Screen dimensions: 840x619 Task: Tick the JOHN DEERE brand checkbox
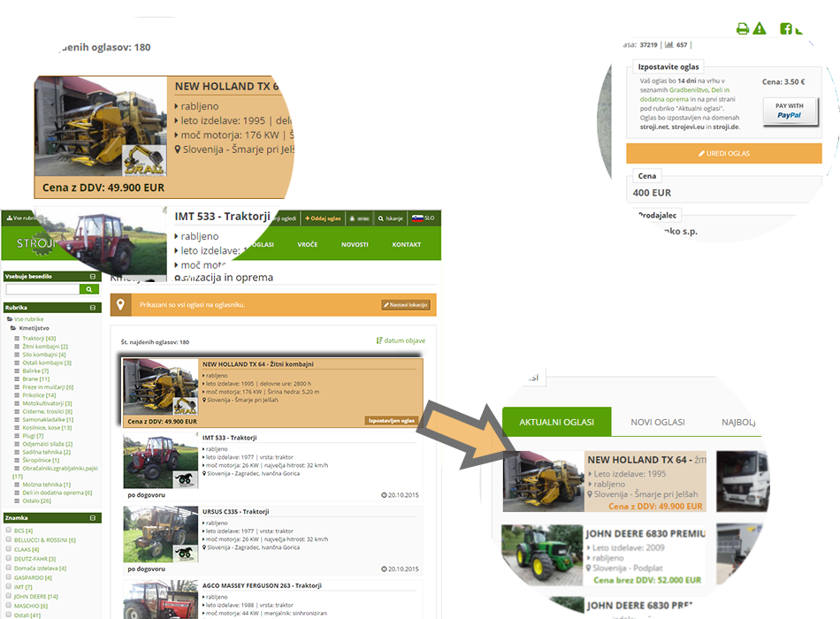[9, 596]
